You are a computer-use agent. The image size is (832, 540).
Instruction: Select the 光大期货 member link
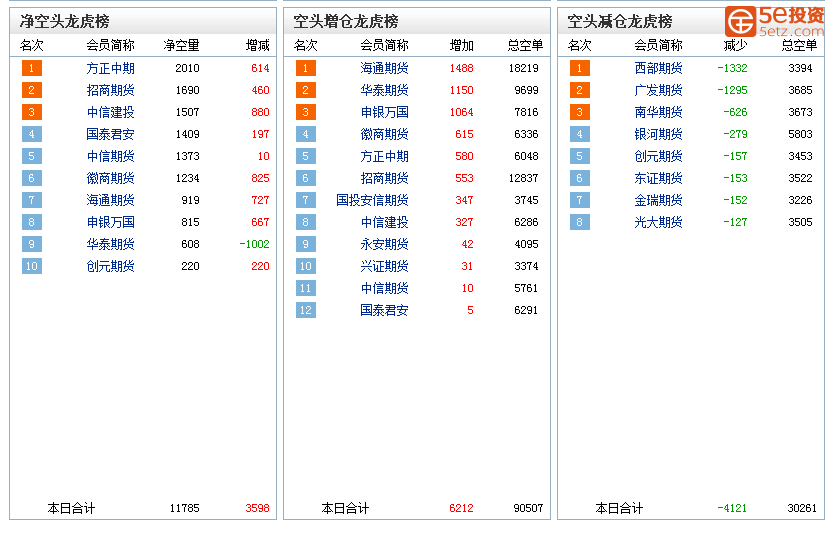coord(658,222)
